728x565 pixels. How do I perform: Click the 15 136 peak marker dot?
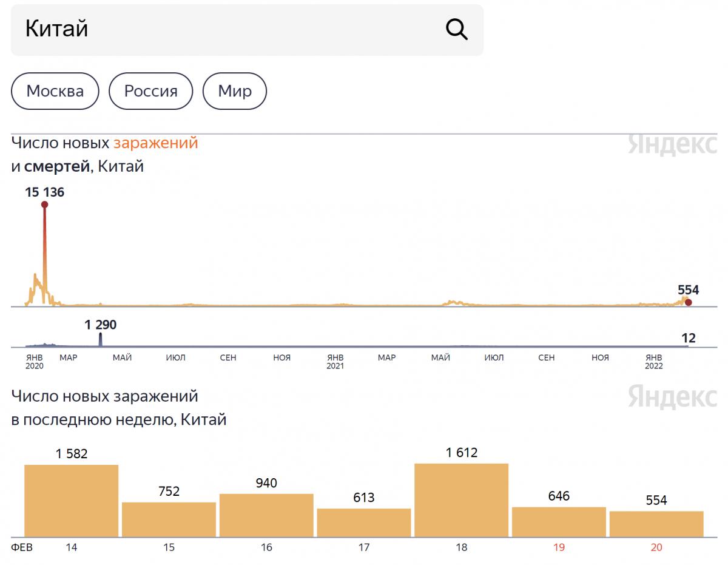coord(44,205)
